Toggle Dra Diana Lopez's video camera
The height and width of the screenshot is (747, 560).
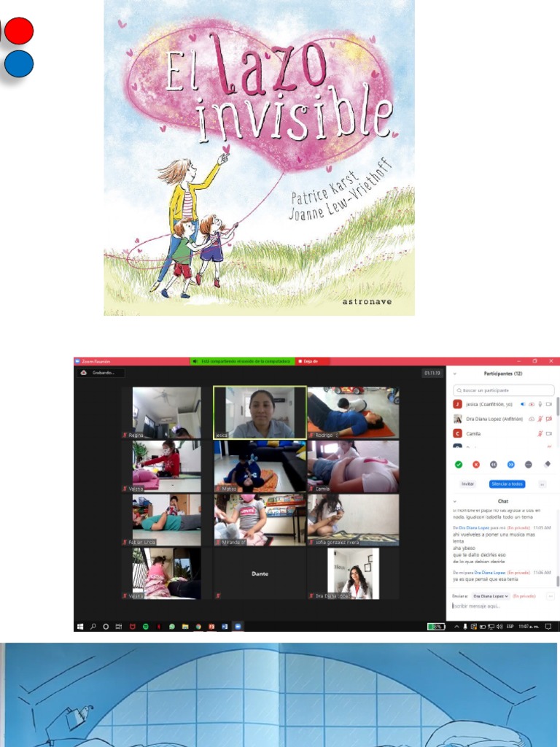pyautogui.click(x=548, y=419)
